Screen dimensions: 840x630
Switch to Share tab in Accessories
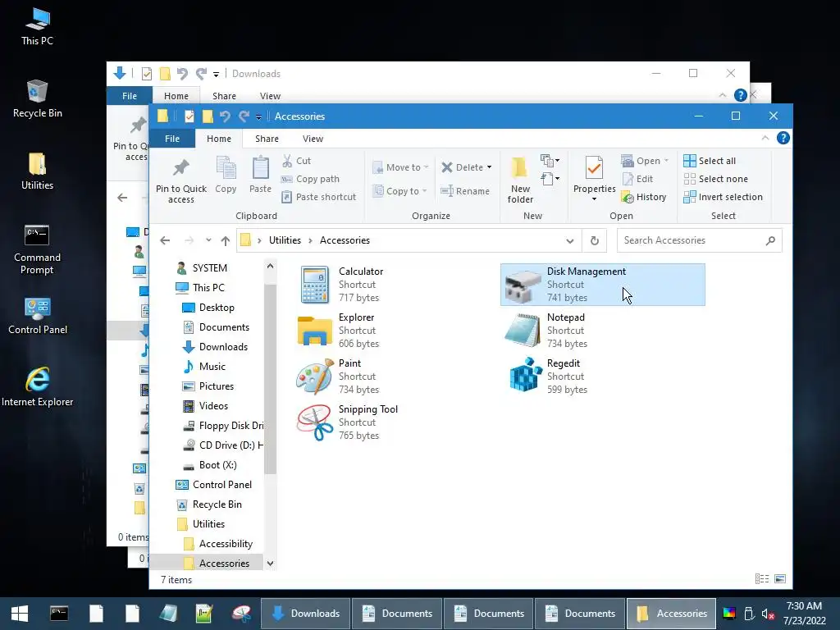click(x=267, y=139)
